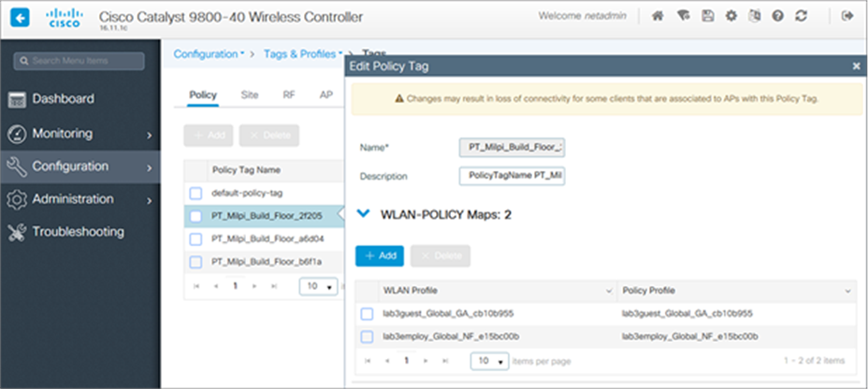The height and width of the screenshot is (389, 868).
Task: Click the Cisco logo
Action: (65, 18)
